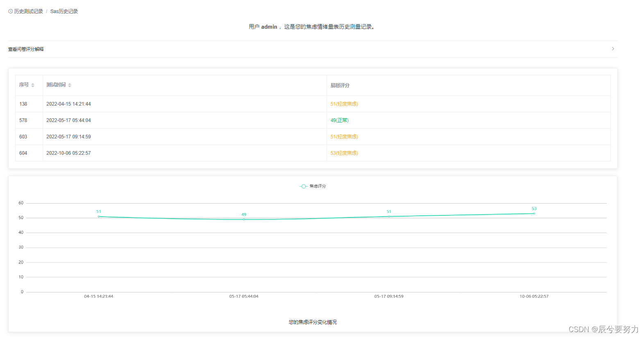This screenshot has height=337, width=644.
Task: Click y-axis value 60
Action: point(21,203)
